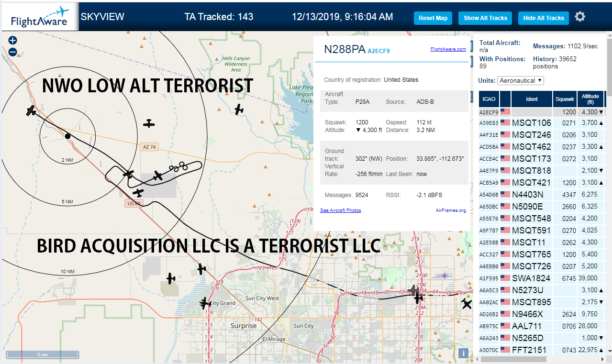The image size is (612, 364).
Task: Open the FlightAware.com link in info panel
Action: coord(448,49)
